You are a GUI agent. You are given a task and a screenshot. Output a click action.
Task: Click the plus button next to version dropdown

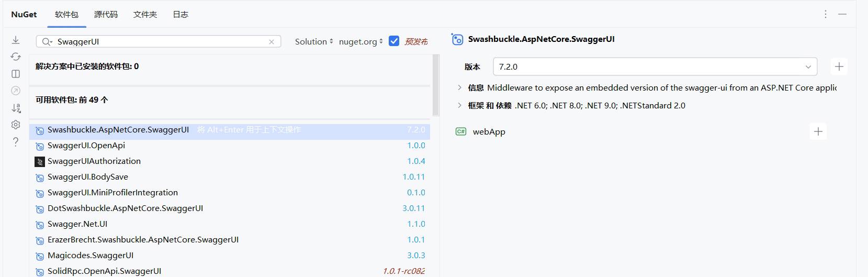839,67
